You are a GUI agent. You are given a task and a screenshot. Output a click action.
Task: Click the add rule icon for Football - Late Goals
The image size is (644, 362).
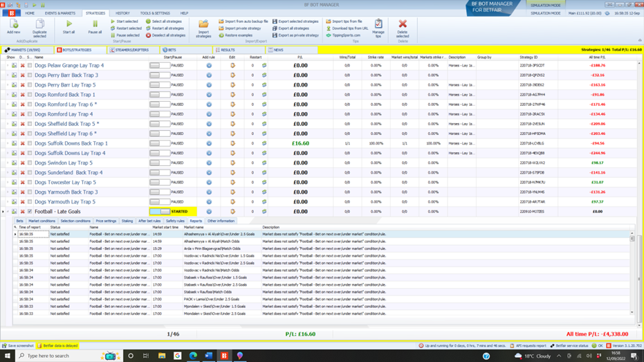tap(209, 212)
